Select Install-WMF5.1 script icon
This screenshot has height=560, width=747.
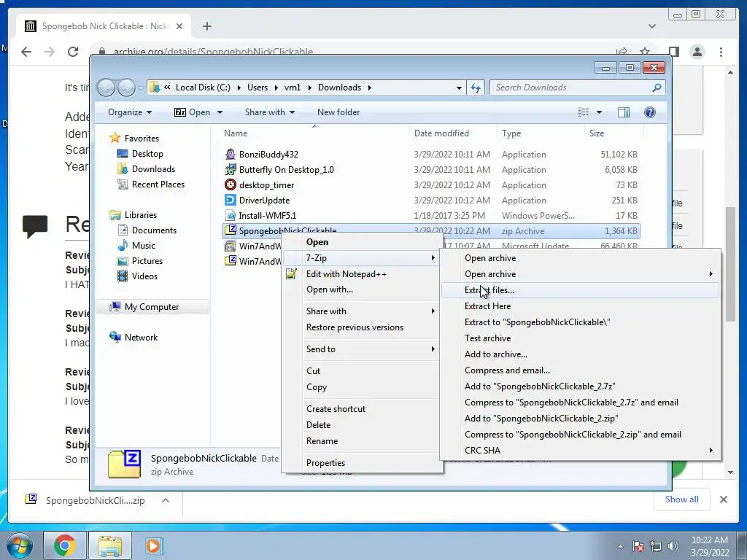point(231,216)
